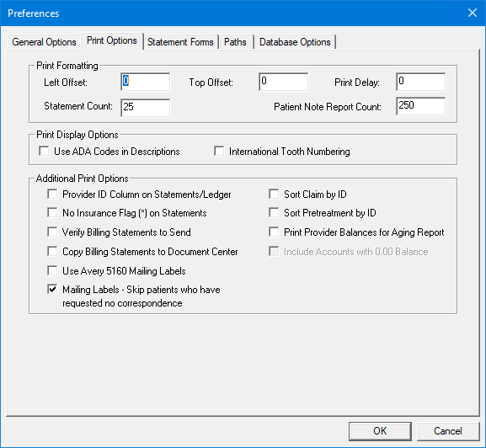Open the Database Options tab
This screenshot has height=448, width=486.
(295, 42)
